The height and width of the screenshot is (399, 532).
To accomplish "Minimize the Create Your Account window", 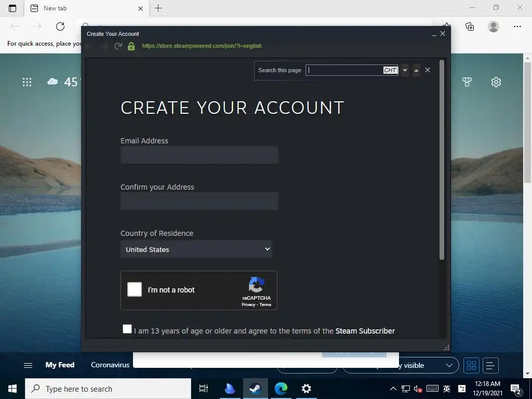I will click(434, 34).
